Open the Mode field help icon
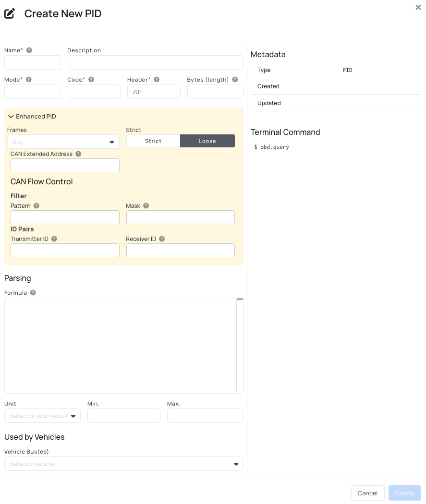 (x=28, y=80)
